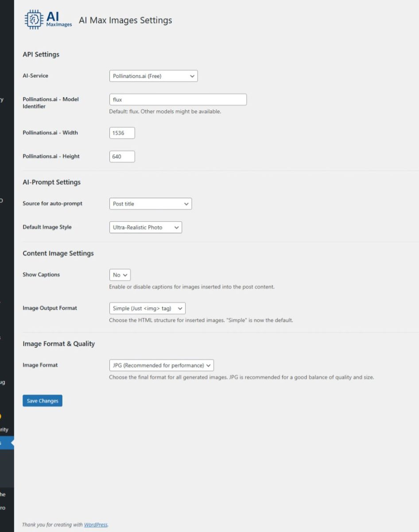The image size is (419, 532).
Task: Click the Model Identifier field containing flux
Action: [178, 100]
